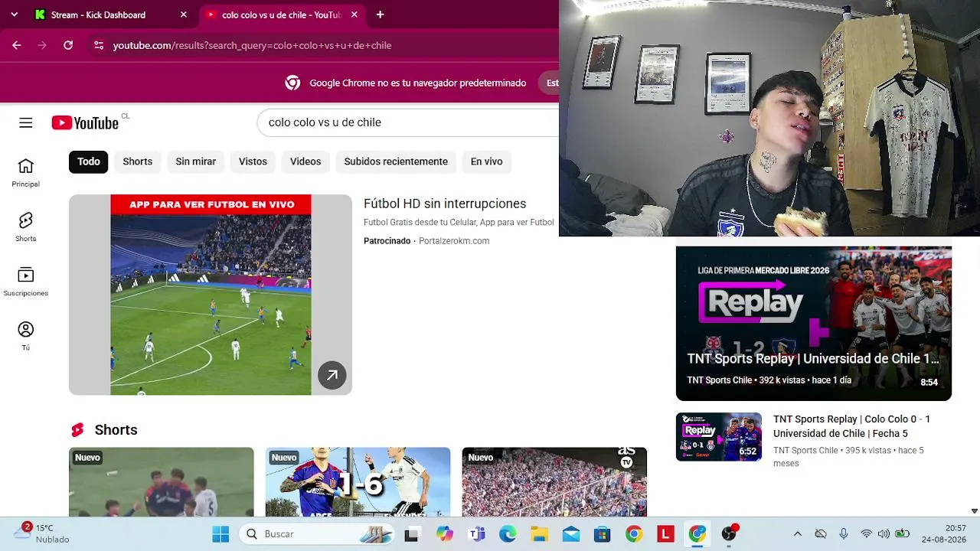Filter results by Vistos chip
The image size is (980, 551).
coord(253,161)
